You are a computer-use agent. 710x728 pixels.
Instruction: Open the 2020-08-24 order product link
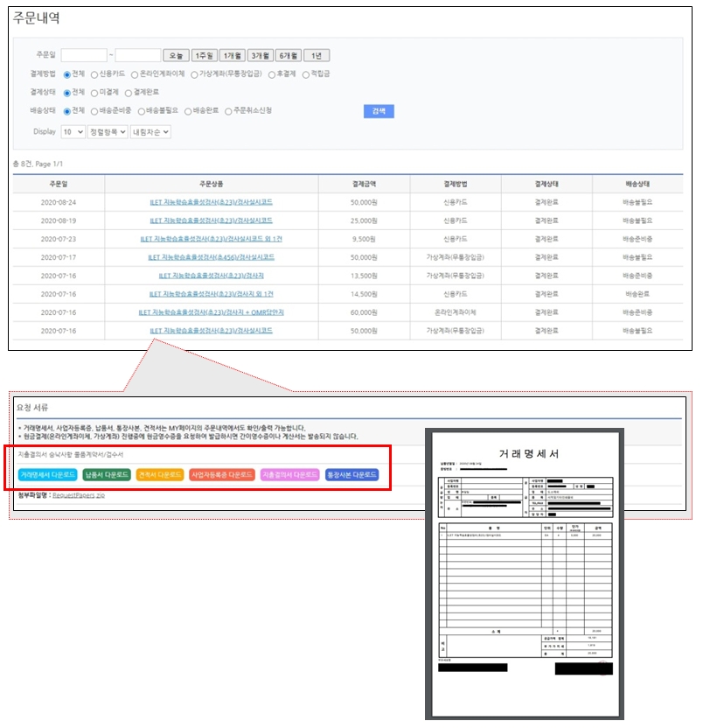(x=210, y=202)
